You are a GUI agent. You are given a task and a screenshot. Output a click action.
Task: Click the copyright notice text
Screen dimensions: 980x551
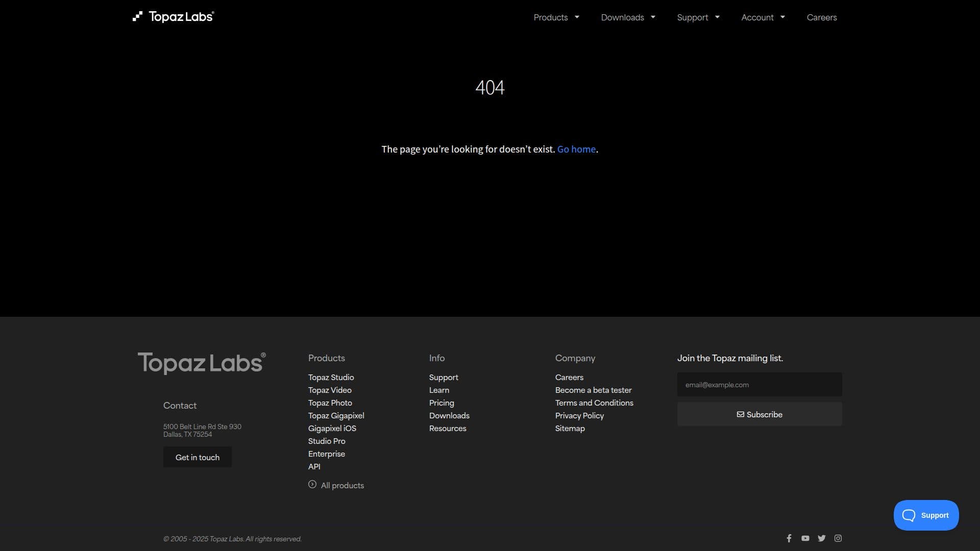coord(232,539)
